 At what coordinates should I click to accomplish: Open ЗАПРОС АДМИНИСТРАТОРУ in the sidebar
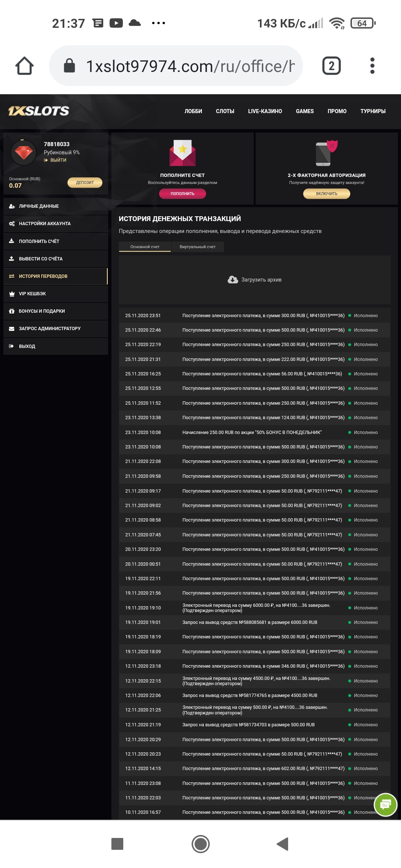tap(56, 329)
